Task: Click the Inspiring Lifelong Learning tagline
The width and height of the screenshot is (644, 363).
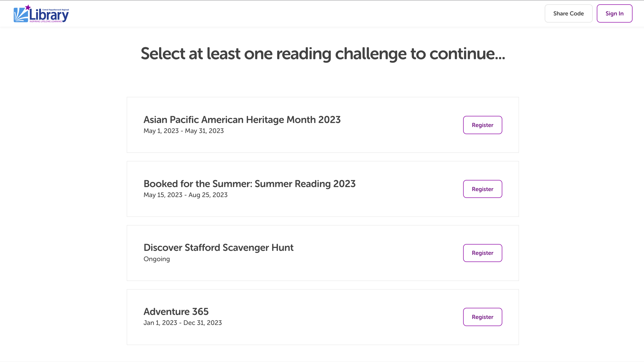Action: (x=46, y=21)
